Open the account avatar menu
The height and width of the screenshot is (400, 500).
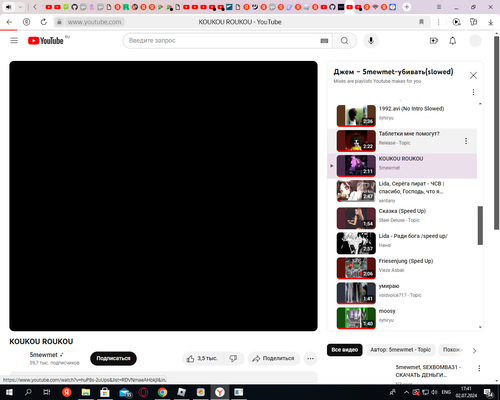475,41
